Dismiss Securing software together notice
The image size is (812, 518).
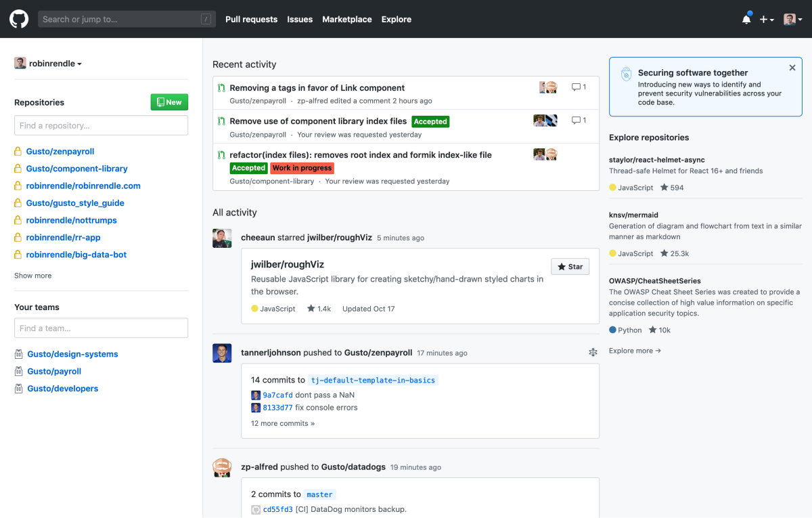792,68
